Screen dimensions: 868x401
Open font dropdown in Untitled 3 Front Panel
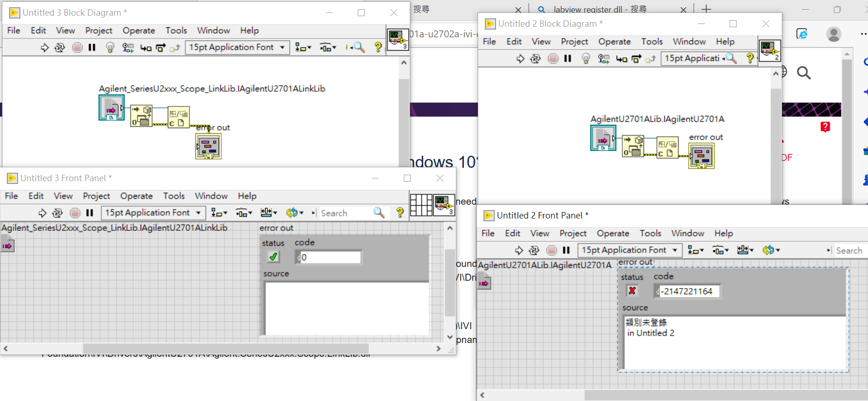point(153,212)
